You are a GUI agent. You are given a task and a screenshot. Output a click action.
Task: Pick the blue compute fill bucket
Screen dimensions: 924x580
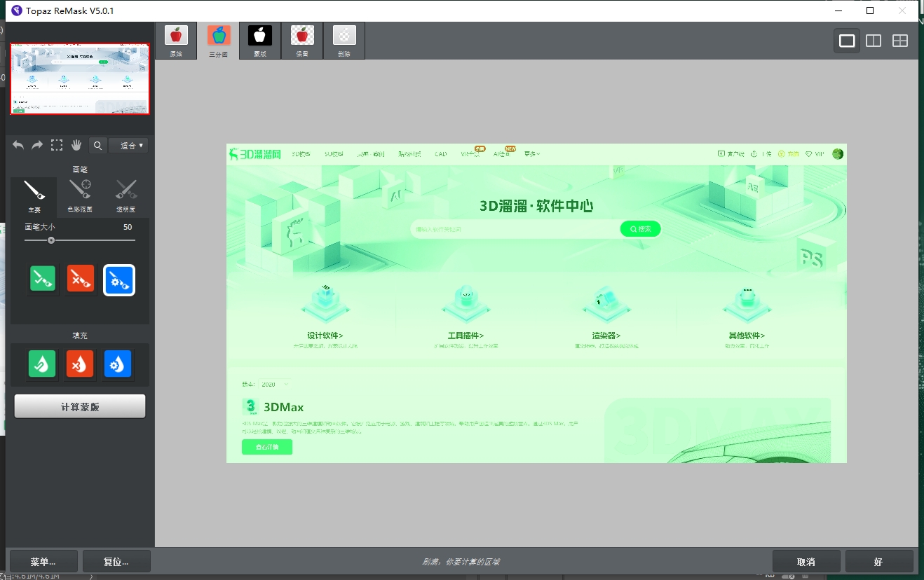tap(118, 364)
